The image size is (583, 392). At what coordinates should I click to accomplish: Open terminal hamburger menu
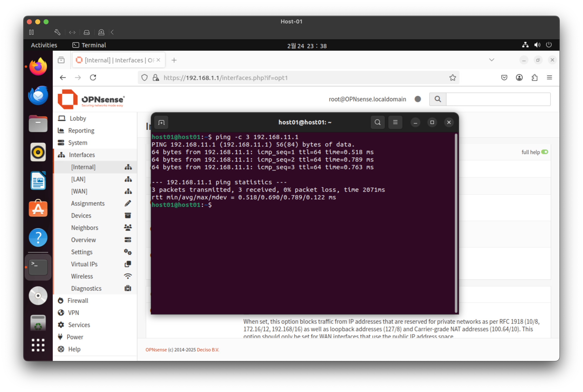pos(395,122)
